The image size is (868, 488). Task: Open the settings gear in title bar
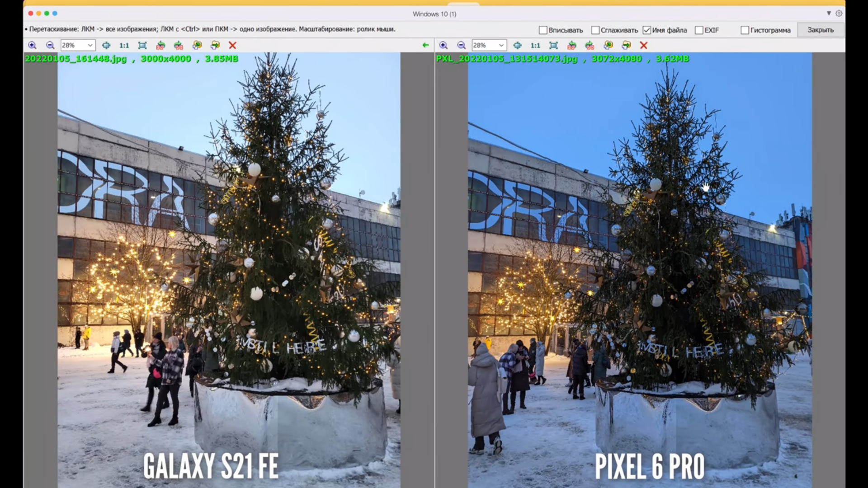click(x=839, y=14)
